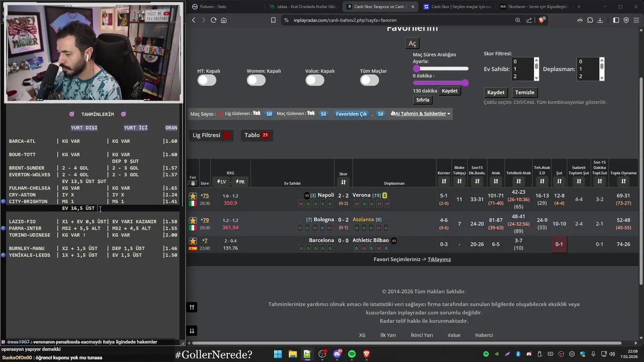Toggle the browser sidebar panel icon
This screenshot has height=362, width=644.
pos(616,20)
